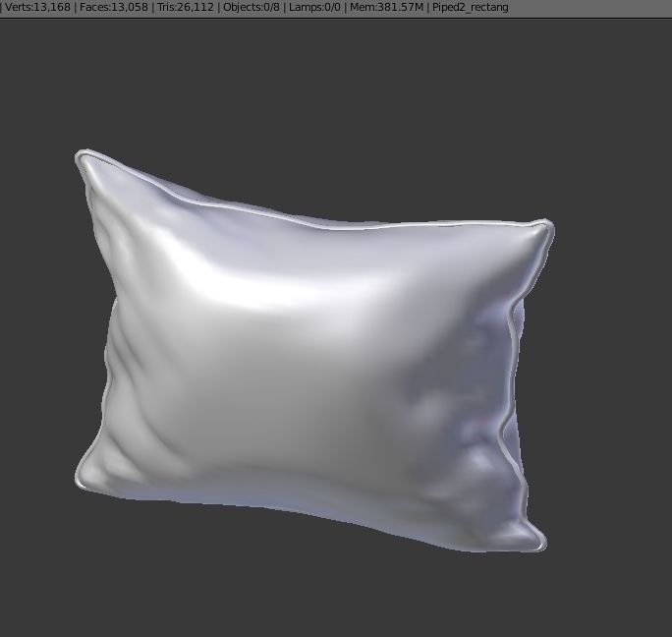Viewport: 672px width, 637px height.
Task: Click the Mem:381.57M status entry
Action: point(386,7)
